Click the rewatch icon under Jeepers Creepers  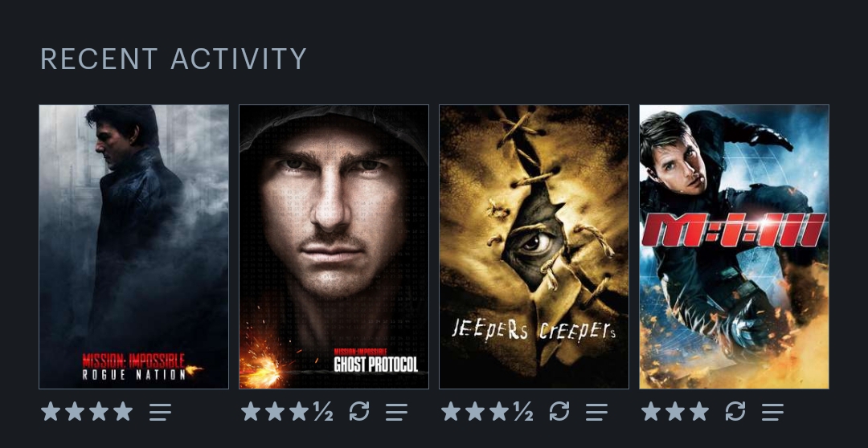(559, 412)
